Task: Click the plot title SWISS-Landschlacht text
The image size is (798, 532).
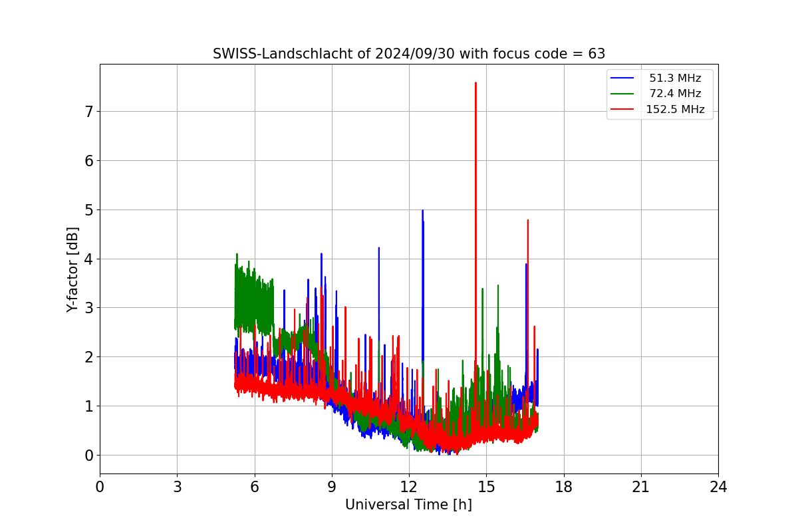Action: point(408,54)
